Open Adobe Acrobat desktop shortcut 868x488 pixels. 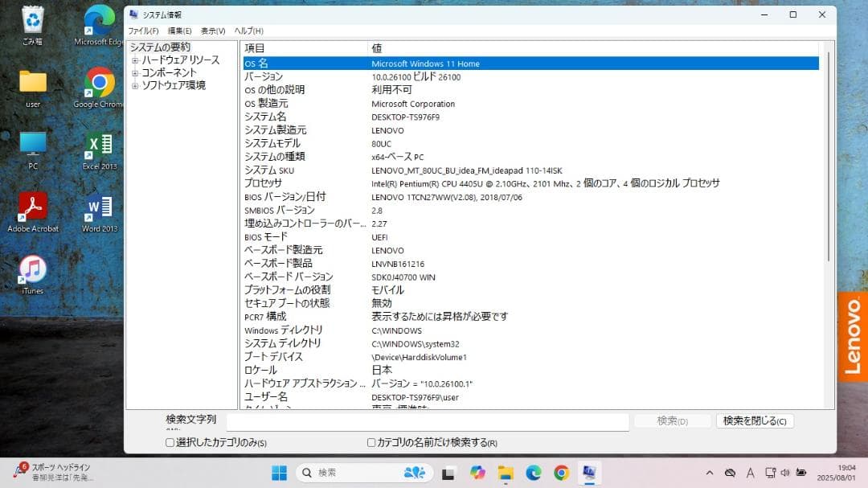click(33, 213)
